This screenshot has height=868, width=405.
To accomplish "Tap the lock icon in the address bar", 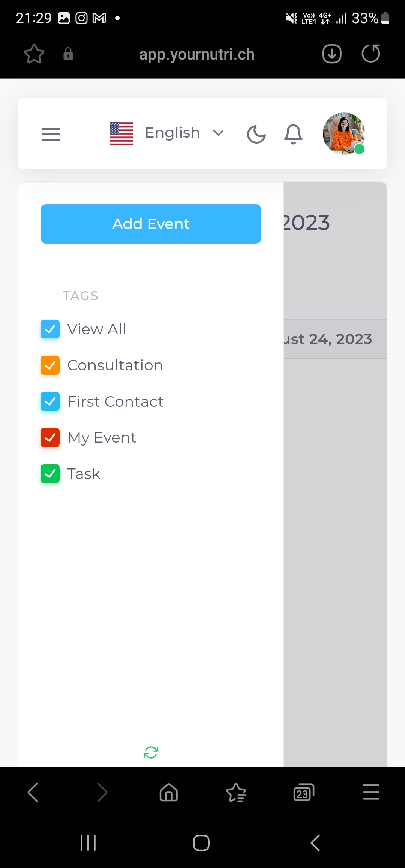I will tap(68, 54).
